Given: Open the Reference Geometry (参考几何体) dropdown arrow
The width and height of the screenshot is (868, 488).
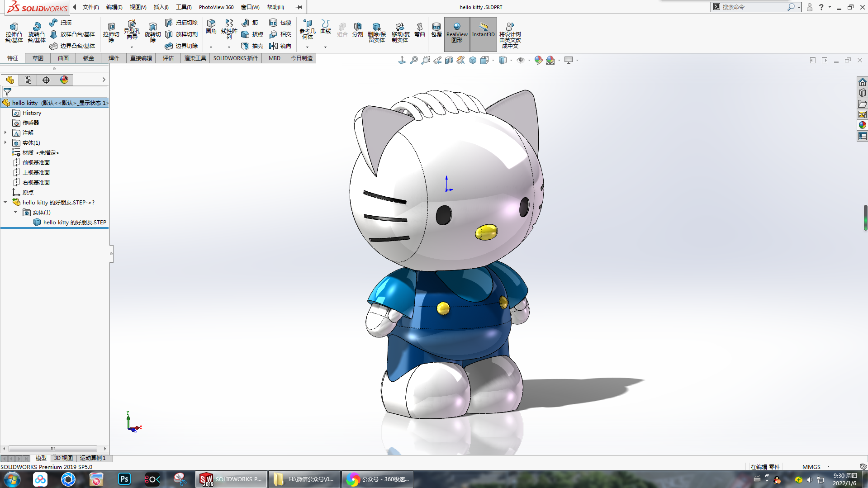Looking at the screenshot, I should click(307, 47).
